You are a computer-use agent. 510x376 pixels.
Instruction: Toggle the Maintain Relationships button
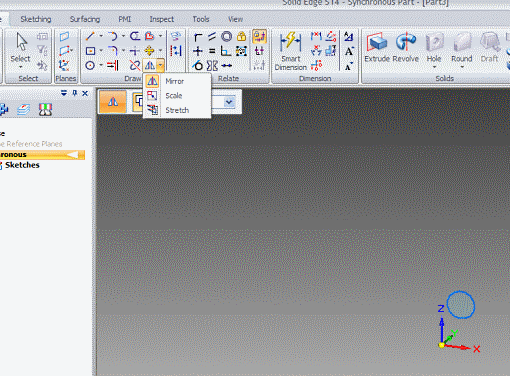(x=259, y=36)
